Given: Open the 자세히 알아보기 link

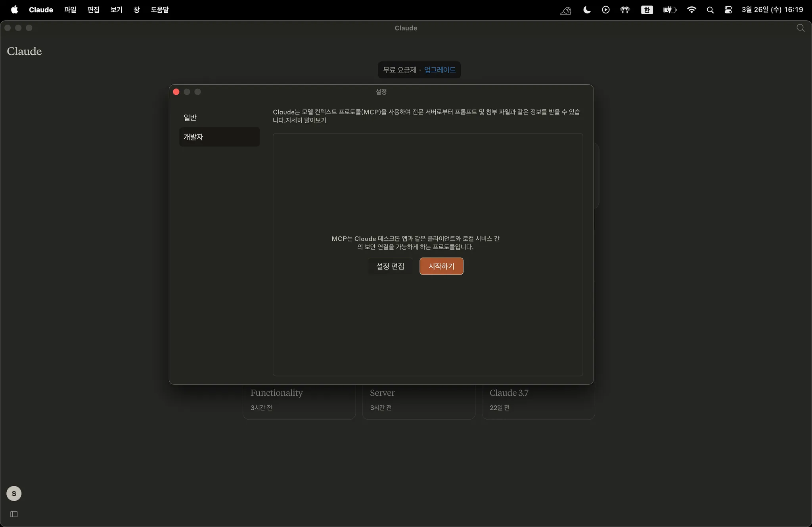Looking at the screenshot, I should point(306,120).
